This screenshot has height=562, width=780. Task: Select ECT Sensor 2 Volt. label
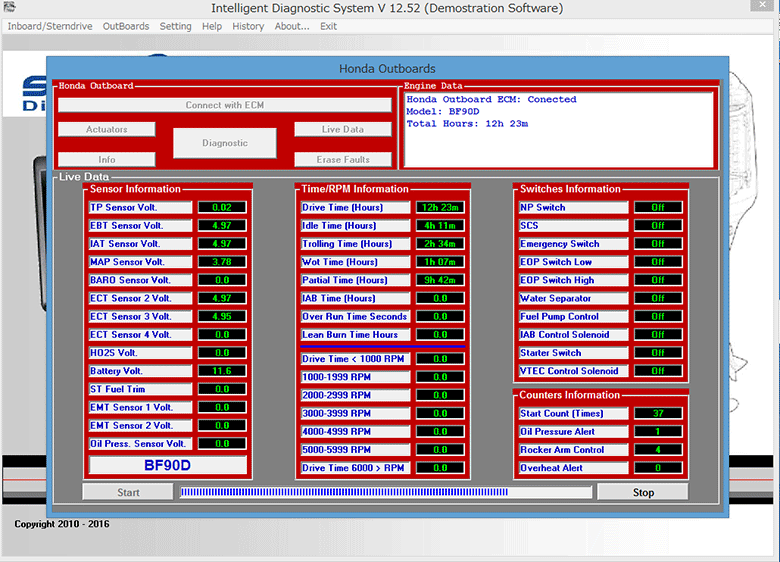pos(140,298)
